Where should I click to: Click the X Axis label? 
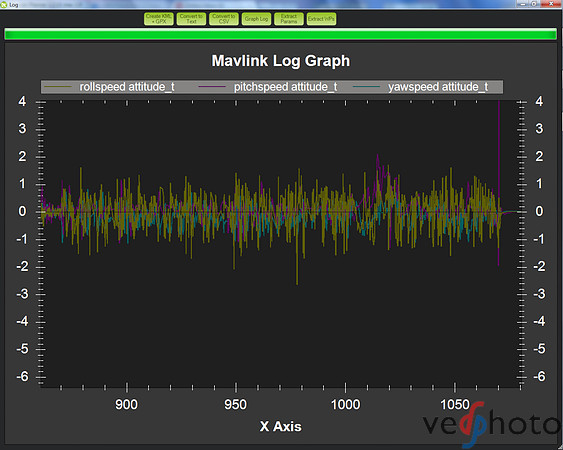(x=280, y=426)
